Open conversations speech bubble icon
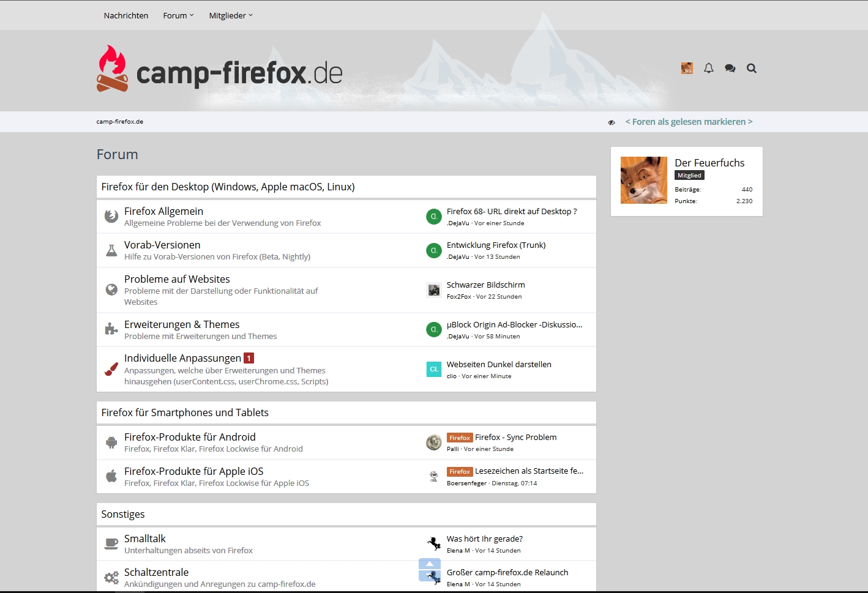This screenshot has height=593, width=868. click(x=730, y=69)
